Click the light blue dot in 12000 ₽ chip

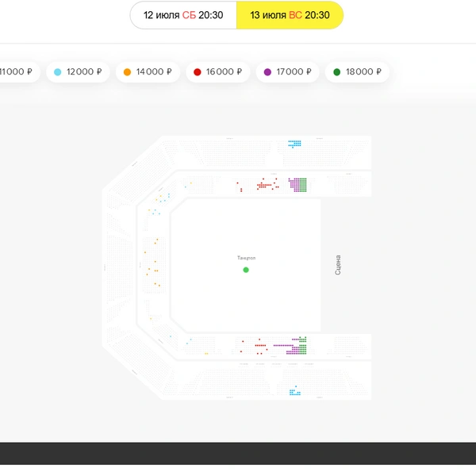point(58,72)
